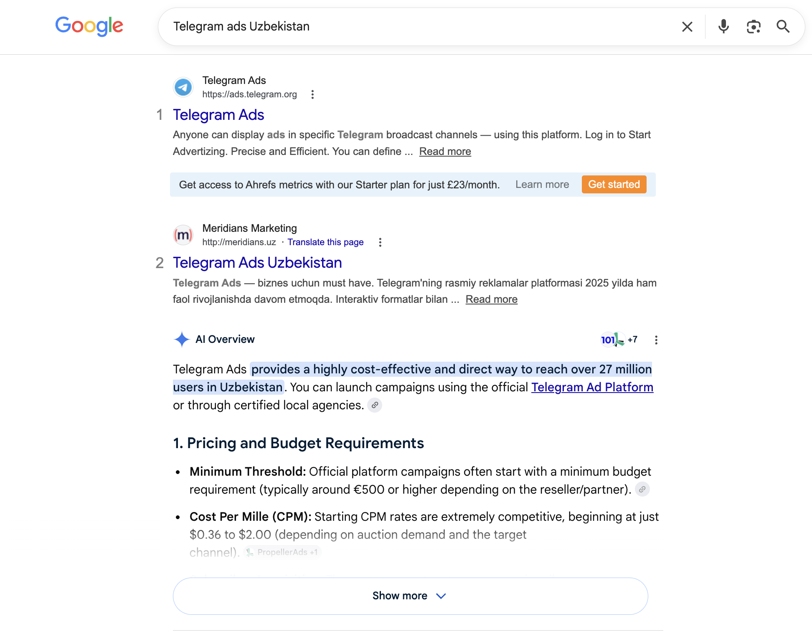Image resolution: width=812 pixels, height=644 pixels.
Task: Open AI Overview three-dot options menu
Action: pos(656,340)
